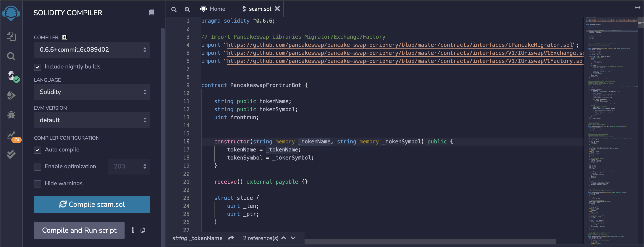Enable optimization checkbox

point(38,167)
